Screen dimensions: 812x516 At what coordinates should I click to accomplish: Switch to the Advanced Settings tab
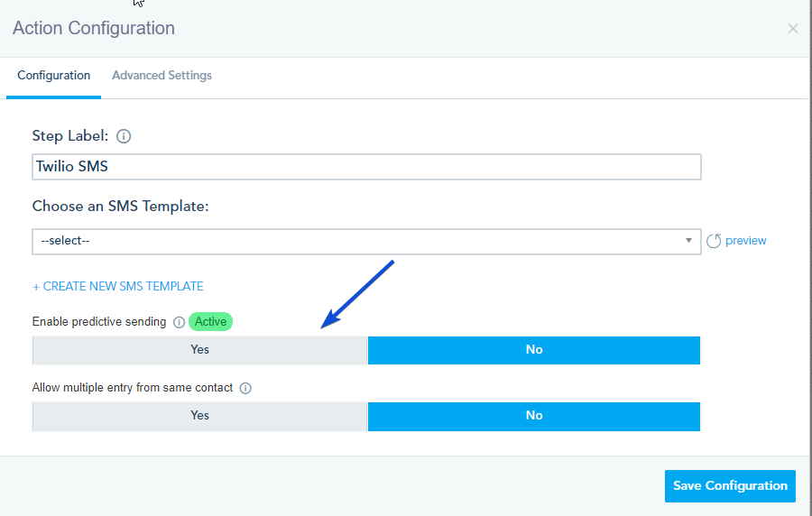coord(161,76)
